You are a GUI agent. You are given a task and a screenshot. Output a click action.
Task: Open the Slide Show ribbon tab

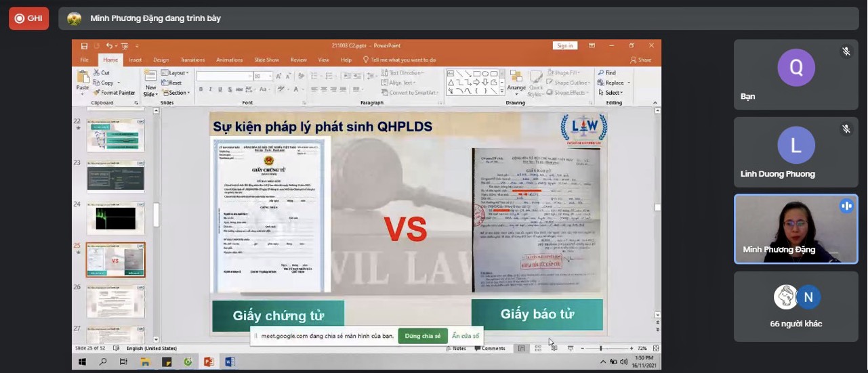(x=266, y=60)
